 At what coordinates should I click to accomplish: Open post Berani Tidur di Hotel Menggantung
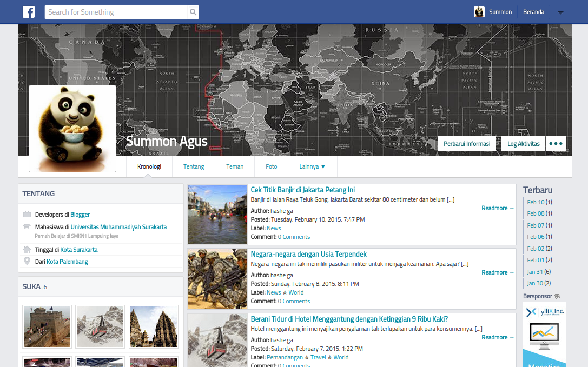click(x=349, y=319)
